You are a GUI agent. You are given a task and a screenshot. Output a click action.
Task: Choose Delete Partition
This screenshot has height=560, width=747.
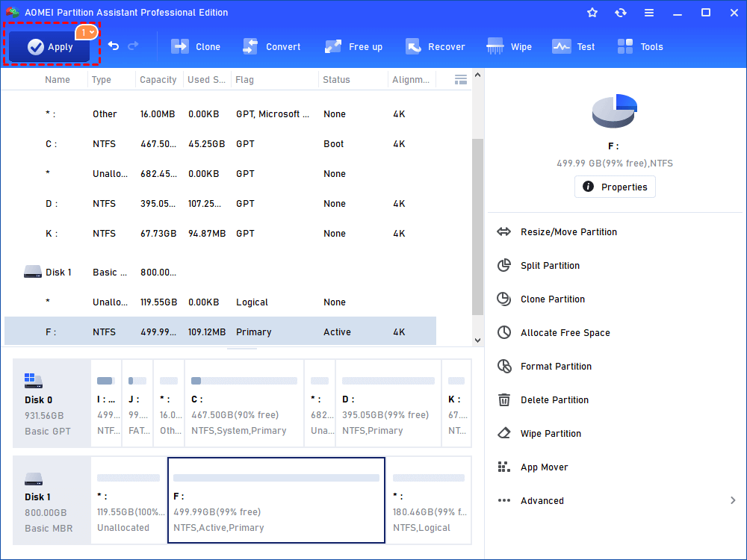554,399
